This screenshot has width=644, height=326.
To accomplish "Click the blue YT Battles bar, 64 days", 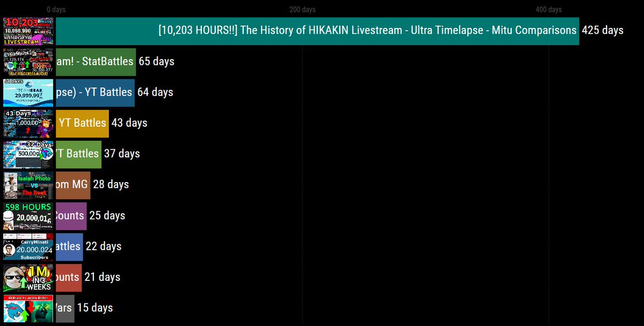I will pos(95,92).
